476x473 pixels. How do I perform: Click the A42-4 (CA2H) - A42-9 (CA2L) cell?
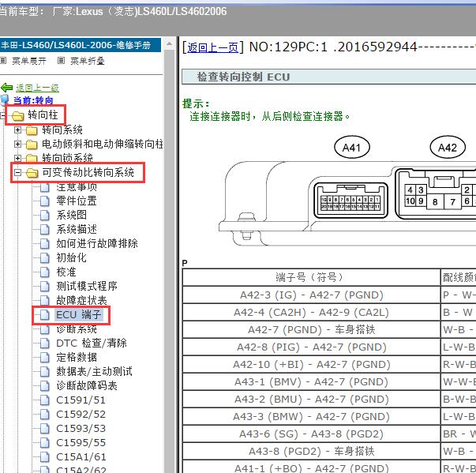312,313
